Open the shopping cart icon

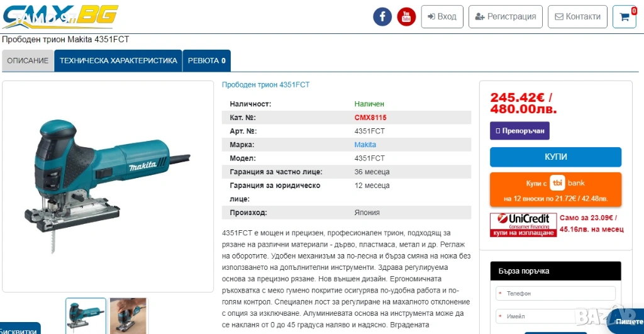(x=625, y=17)
